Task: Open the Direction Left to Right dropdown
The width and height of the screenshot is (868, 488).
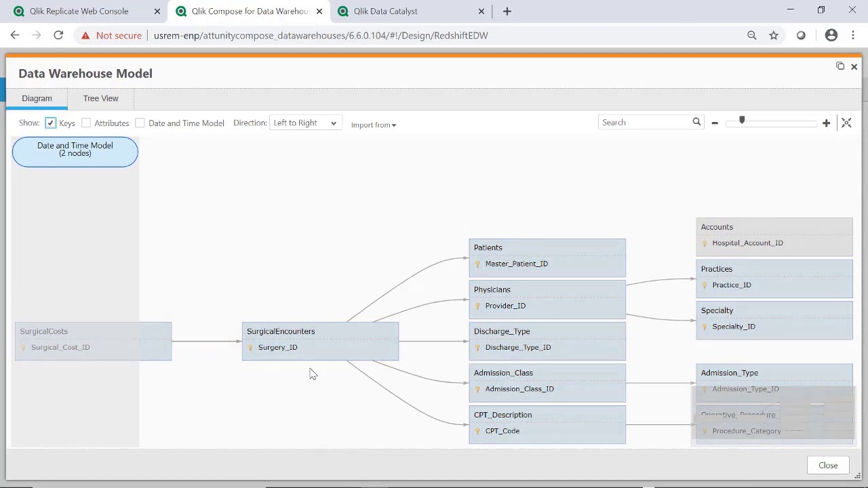Action: coord(305,123)
